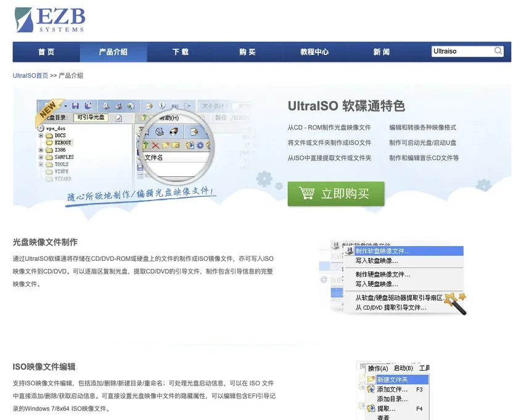
Task: Expand the SAMPLES folder tree node
Action: 41,157
